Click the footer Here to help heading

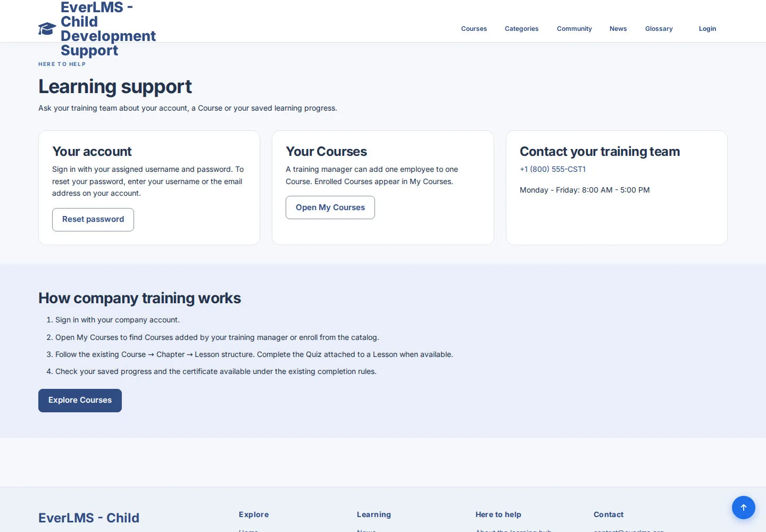pos(498,514)
